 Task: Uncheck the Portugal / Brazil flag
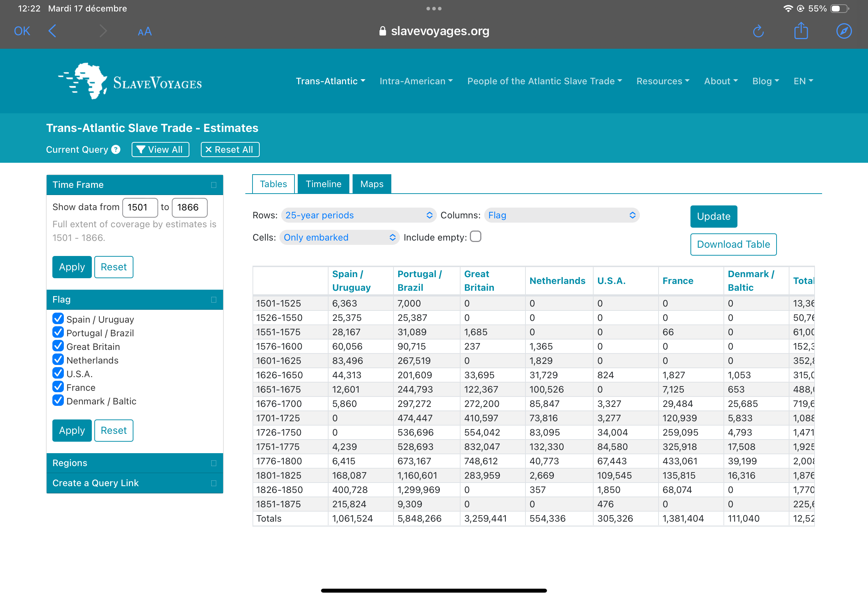pyautogui.click(x=58, y=332)
